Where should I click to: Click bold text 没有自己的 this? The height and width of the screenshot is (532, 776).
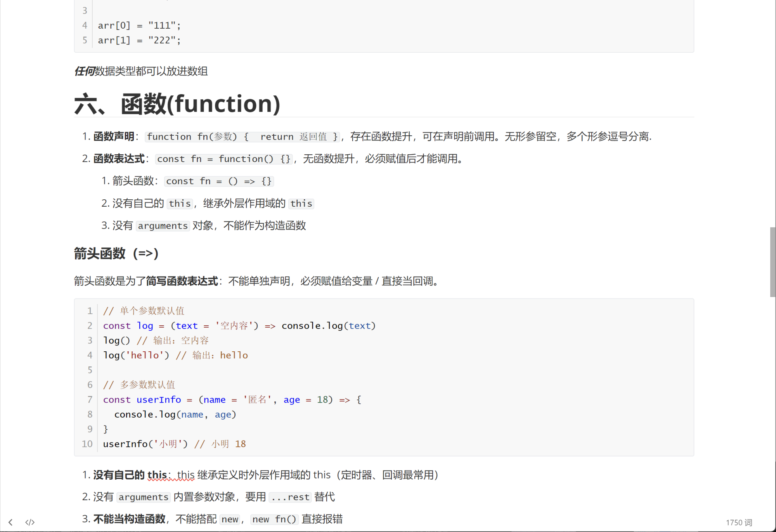click(x=130, y=475)
